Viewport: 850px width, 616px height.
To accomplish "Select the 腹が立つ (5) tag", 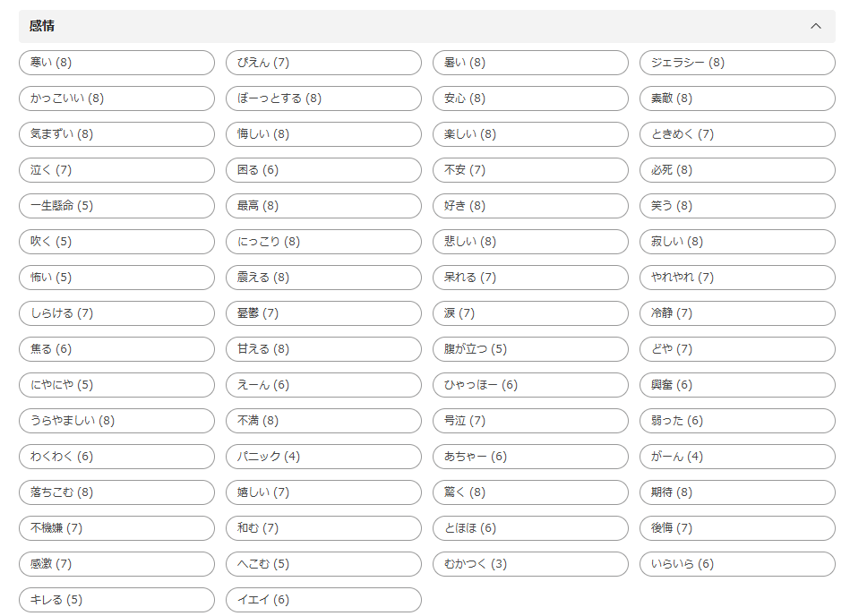I will point(530,349).
